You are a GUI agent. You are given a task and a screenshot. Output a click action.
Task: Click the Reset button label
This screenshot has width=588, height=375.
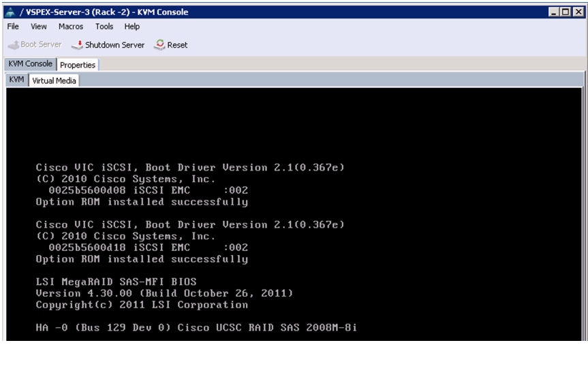pos(177,45)
